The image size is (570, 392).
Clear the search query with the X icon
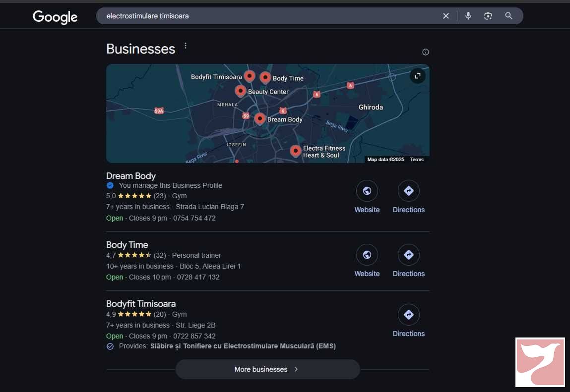pyautogui.click(x=445, y=16)
